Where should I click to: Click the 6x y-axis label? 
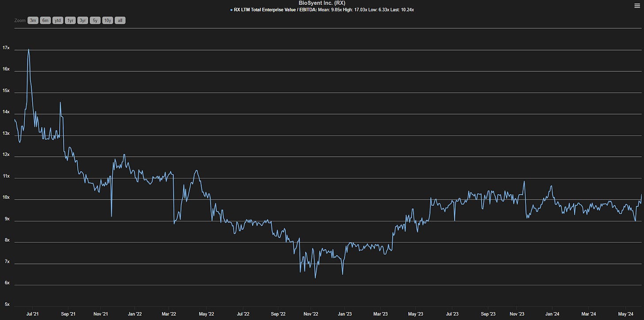pos(7,283)
